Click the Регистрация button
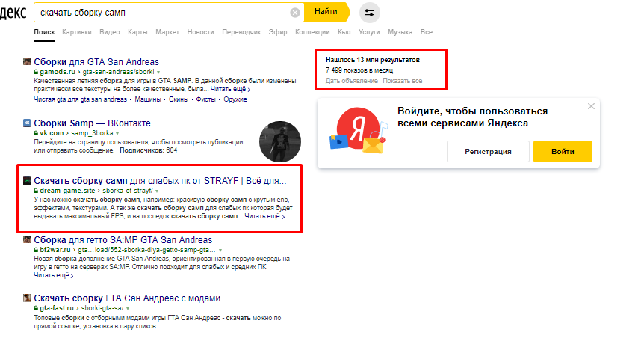 [488, 151]
